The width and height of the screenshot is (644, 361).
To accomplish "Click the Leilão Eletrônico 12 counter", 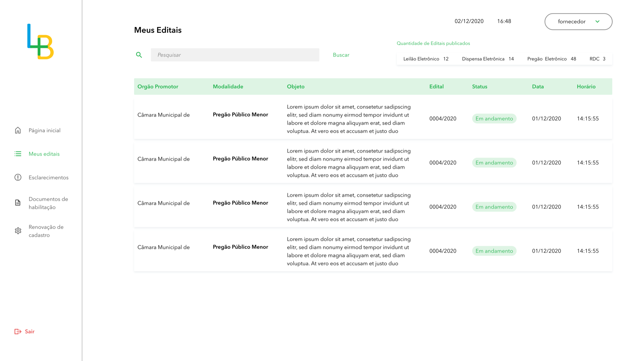I will pyautogui.click(x=426, y=59).
